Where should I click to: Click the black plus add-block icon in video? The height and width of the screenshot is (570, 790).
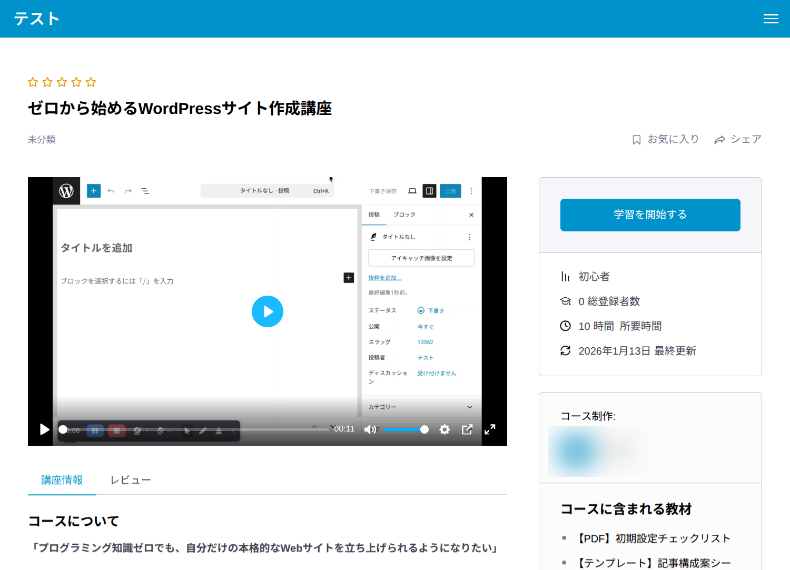[x=349, y=278]
